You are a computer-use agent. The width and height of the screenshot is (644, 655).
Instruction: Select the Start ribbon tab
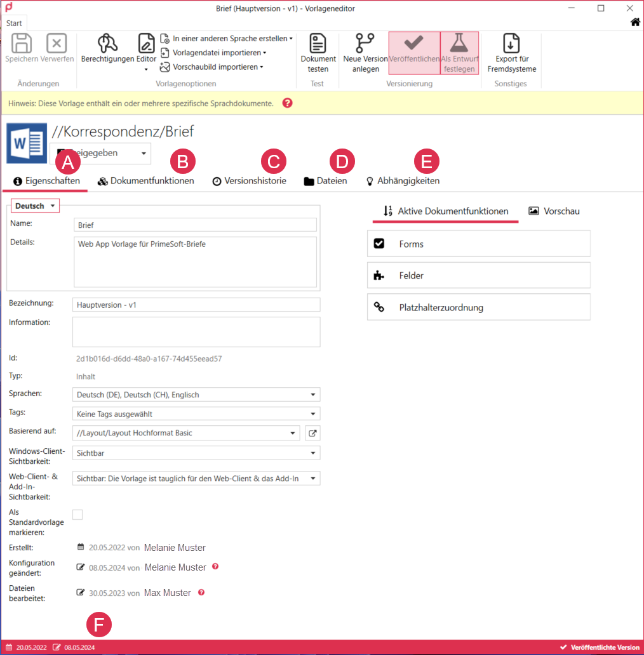point(14,23)
